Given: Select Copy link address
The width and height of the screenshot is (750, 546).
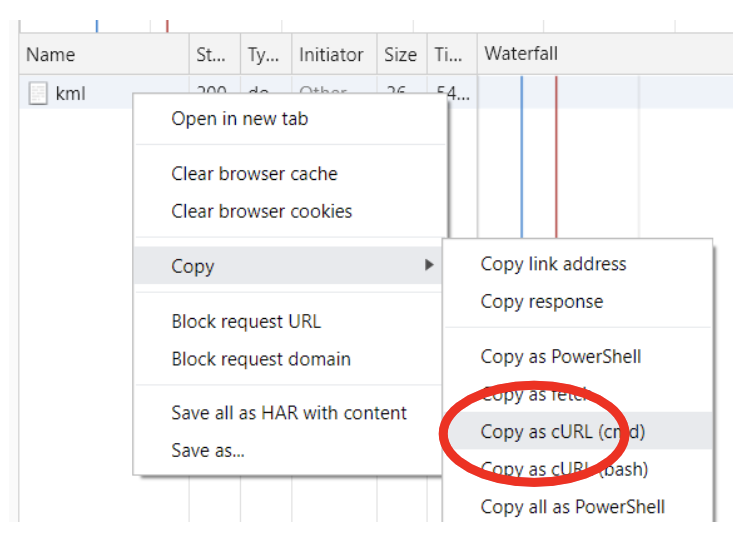Looking at the screenshot, I should pyautogui.click(x=553, y=264).
